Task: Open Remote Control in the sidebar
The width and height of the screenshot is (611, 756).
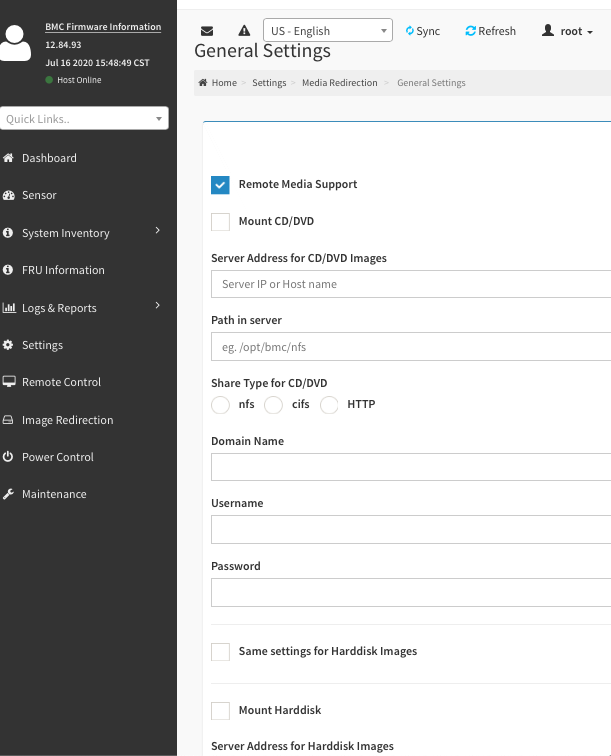Action: (x=61, y=382)
